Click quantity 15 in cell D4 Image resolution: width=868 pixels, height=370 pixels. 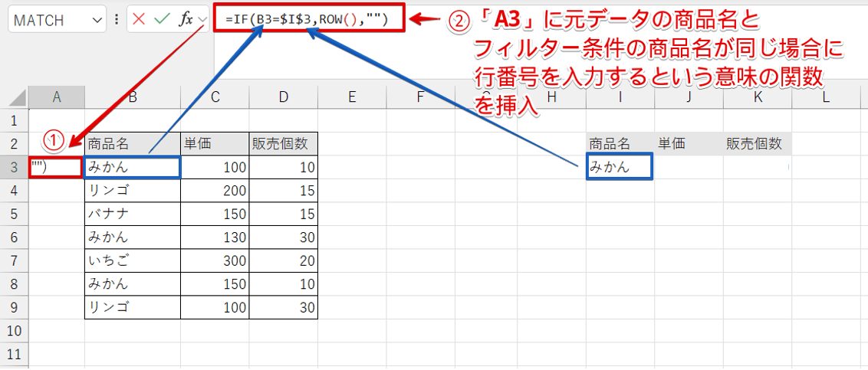284,190
